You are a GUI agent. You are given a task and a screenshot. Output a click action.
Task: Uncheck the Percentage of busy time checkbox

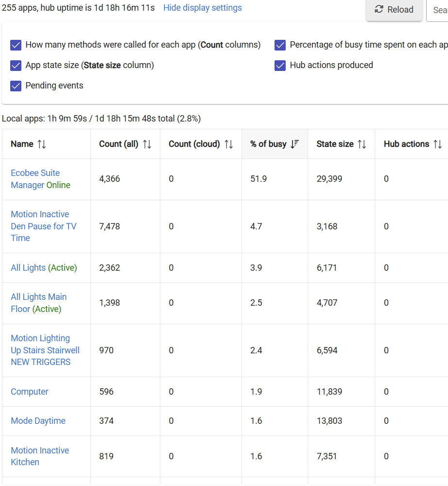(x=280, y=45)
